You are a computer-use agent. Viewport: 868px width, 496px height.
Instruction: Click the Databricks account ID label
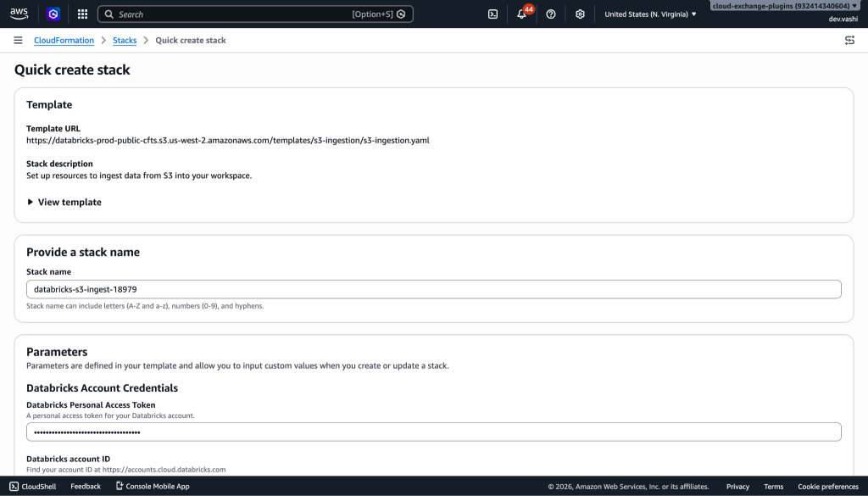pyautogui.click(x=68, y=459)
